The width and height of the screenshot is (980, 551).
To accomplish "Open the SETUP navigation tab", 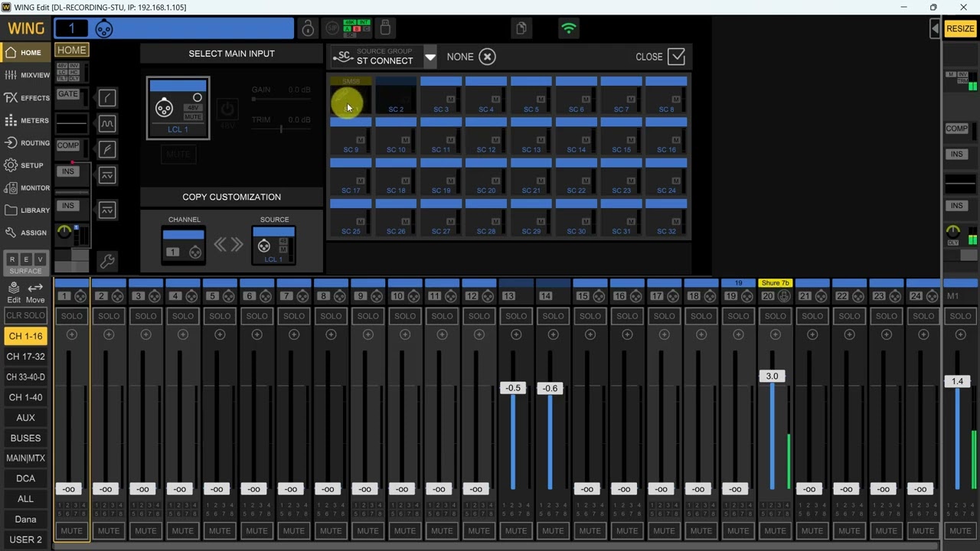I will (24, 165).
